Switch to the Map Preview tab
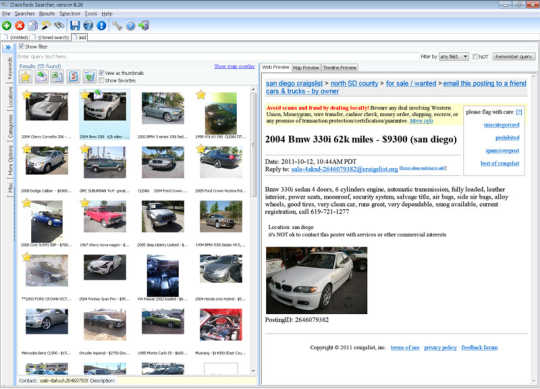Viewport: 540px width, 389px height. (306, 68)
